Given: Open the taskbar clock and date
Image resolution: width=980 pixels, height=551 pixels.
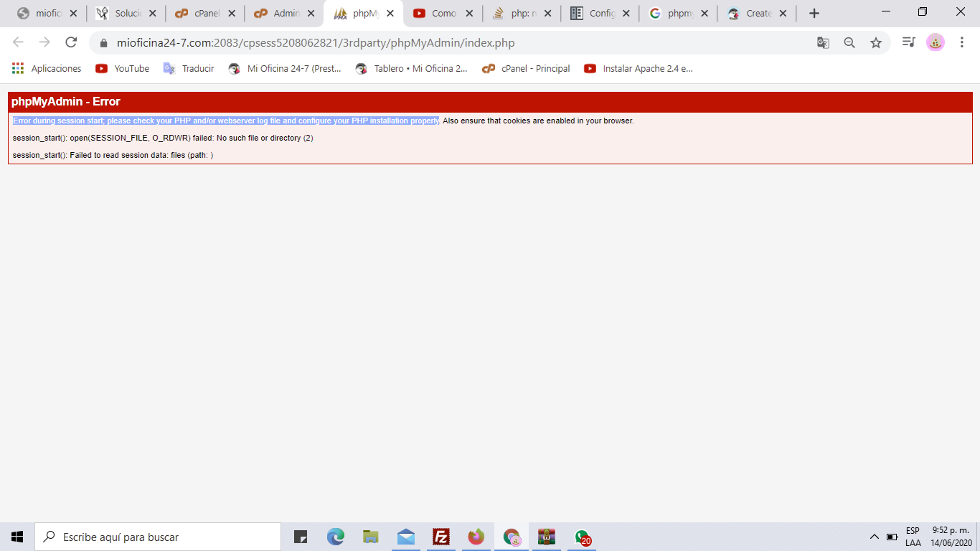Looking at the screenshot, I should tap(952, 537).
